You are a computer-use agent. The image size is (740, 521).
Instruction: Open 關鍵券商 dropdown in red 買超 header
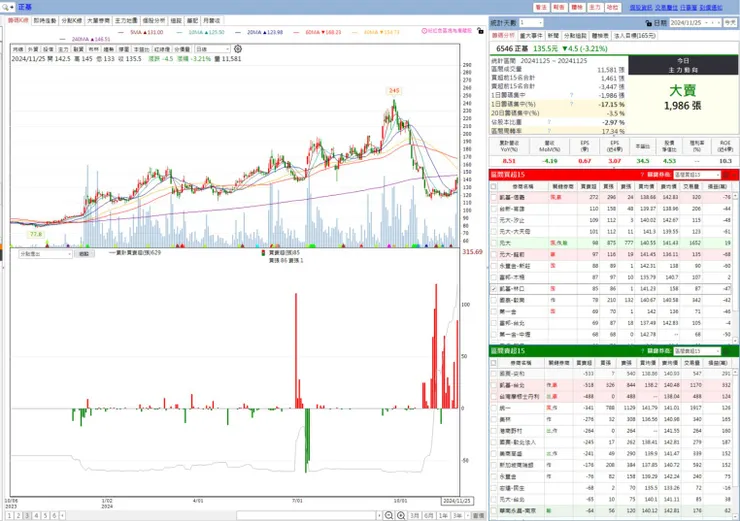(x=697, y=175)
